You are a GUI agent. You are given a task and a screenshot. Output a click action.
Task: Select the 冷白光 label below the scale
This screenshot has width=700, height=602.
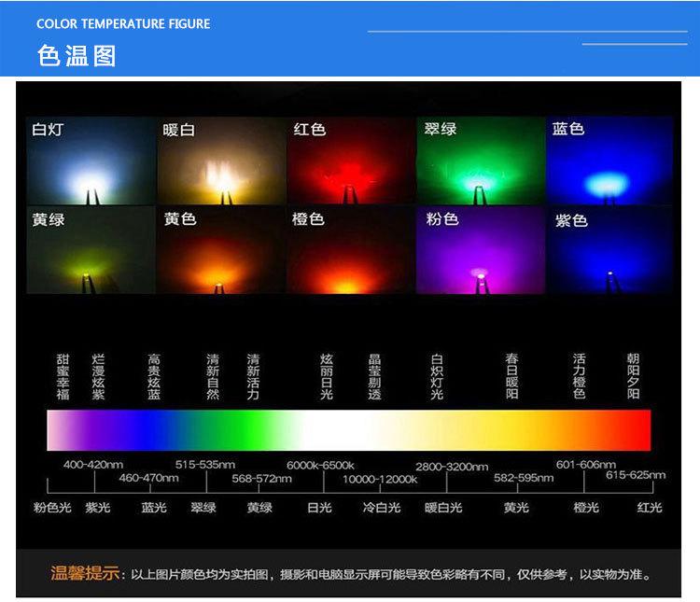382,508
